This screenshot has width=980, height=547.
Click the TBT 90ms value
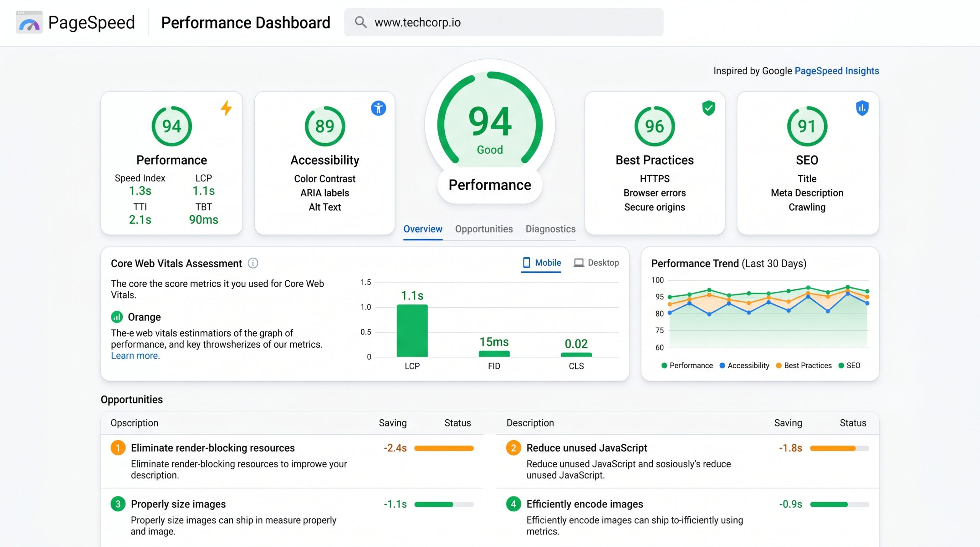coord(204,220)
